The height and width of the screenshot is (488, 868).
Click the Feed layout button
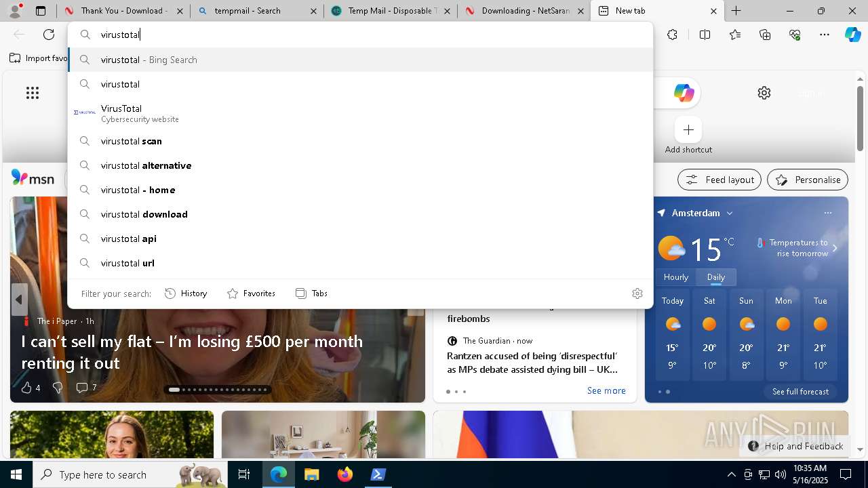pyautogui.click(x=719, y=180)
